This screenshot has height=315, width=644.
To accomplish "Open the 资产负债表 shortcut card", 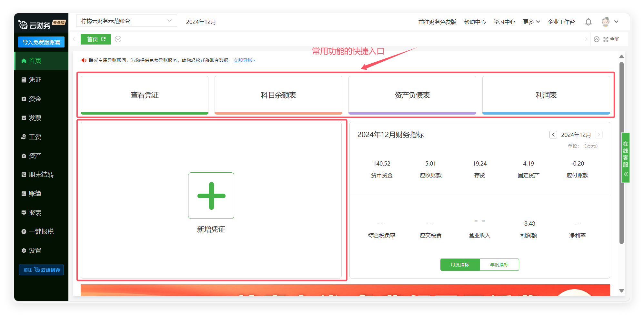I will click(412, 95).
